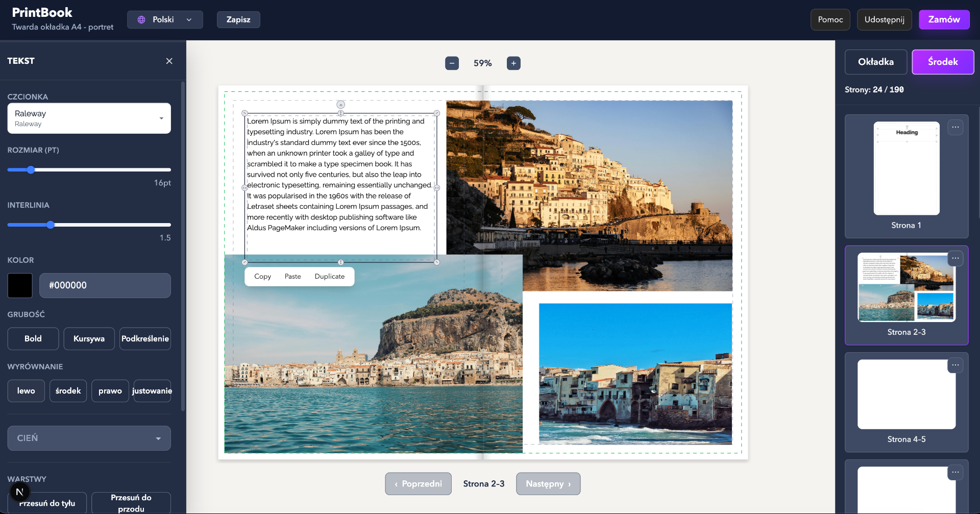Zoom in with the plus button
The width and height of the screenshot is (980, 514).
(x=513, y=63)
